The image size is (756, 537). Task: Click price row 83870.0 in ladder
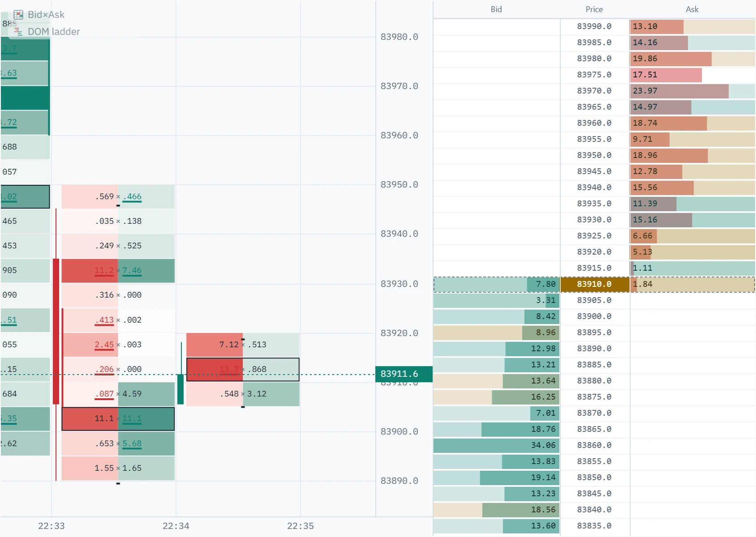coord(594,413)
